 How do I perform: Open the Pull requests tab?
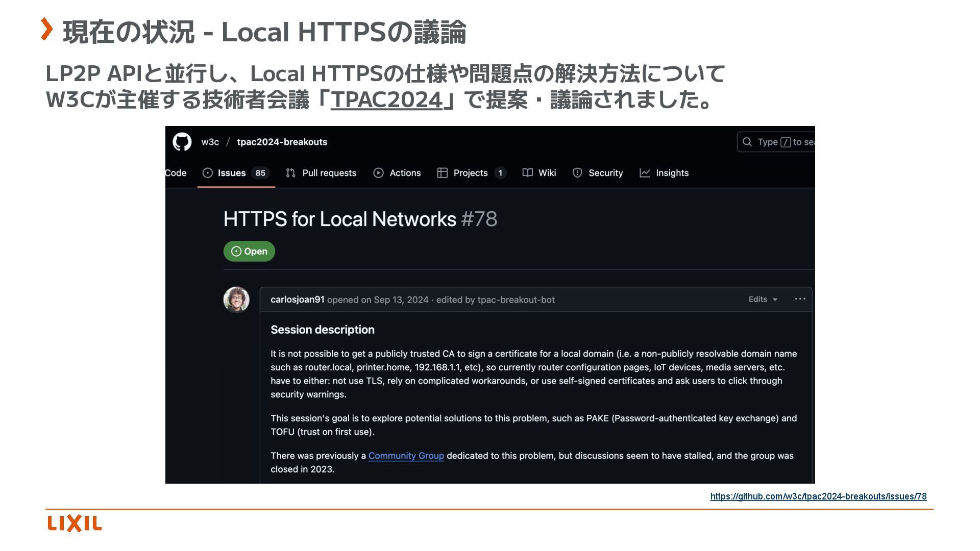(x=321, y=173)
